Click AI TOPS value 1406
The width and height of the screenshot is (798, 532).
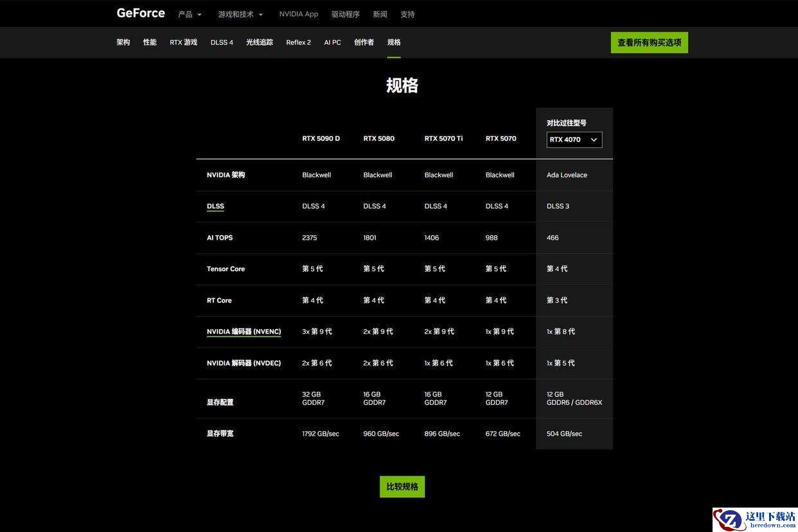432,238
